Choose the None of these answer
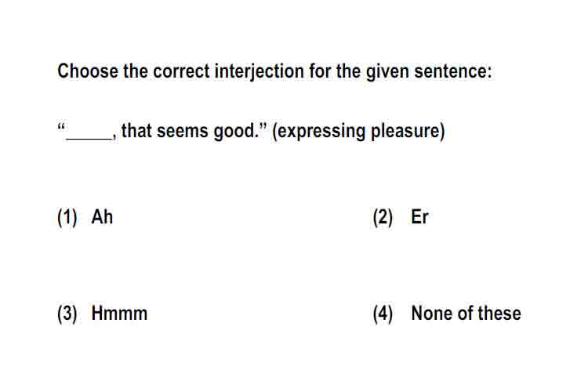Image resolution: width=588 pixels, height=392 pixels. coord(466,314)
